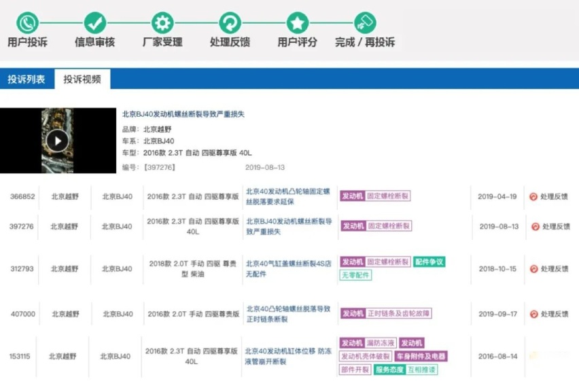Click the 发动机 tag in row 397276

pyautogui.click(x=353, y=226)
